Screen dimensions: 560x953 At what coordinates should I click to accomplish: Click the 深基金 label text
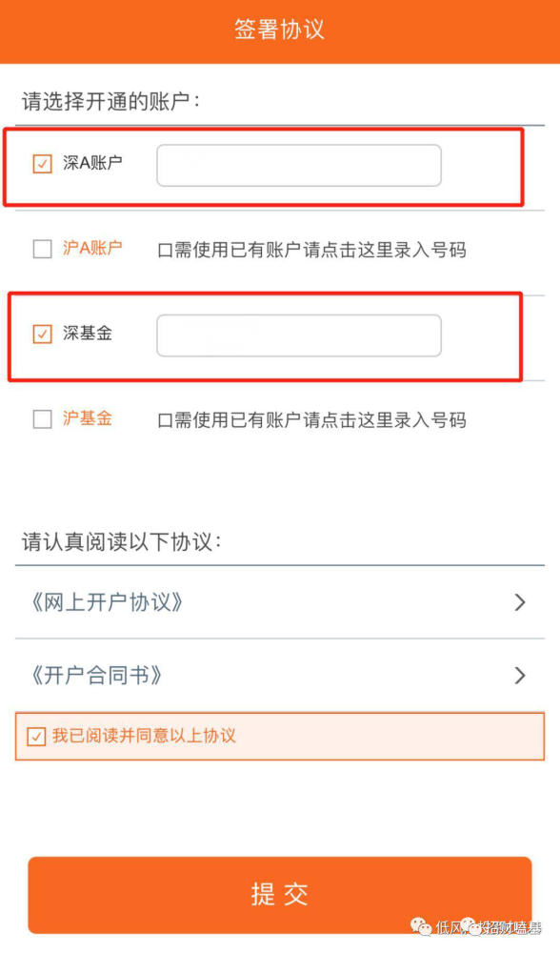88,333
